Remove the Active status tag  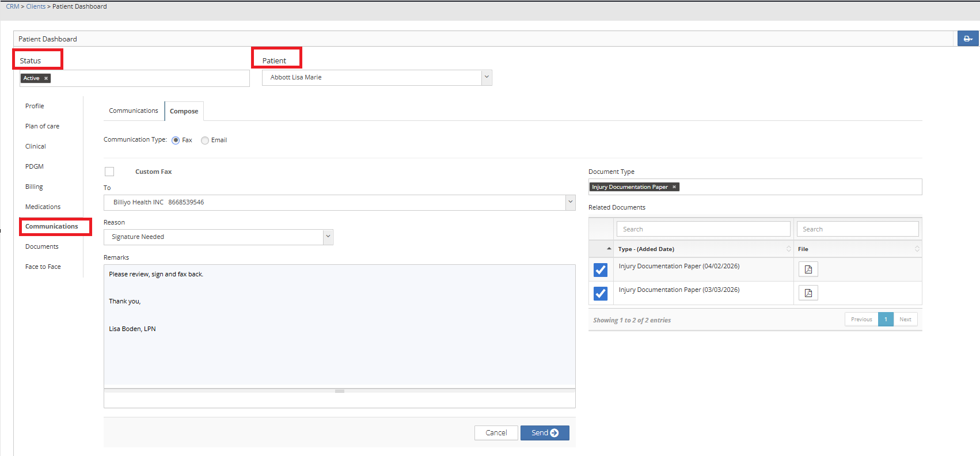pos(46,78)
